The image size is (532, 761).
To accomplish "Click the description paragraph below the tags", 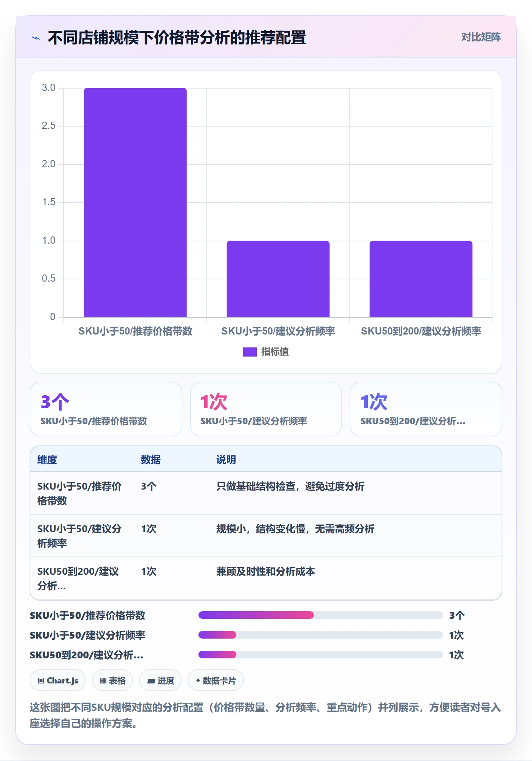I will pyautogui.click(x=266, y=715).
